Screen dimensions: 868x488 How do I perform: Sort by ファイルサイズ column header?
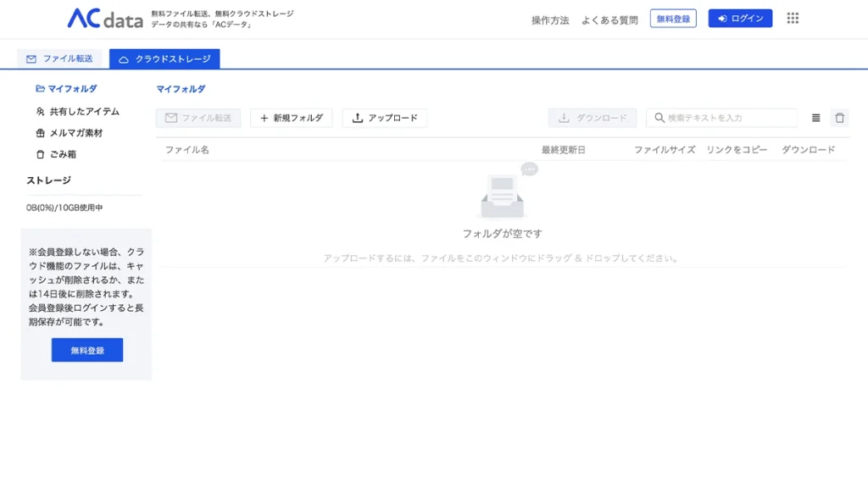(x=665, y=150)
